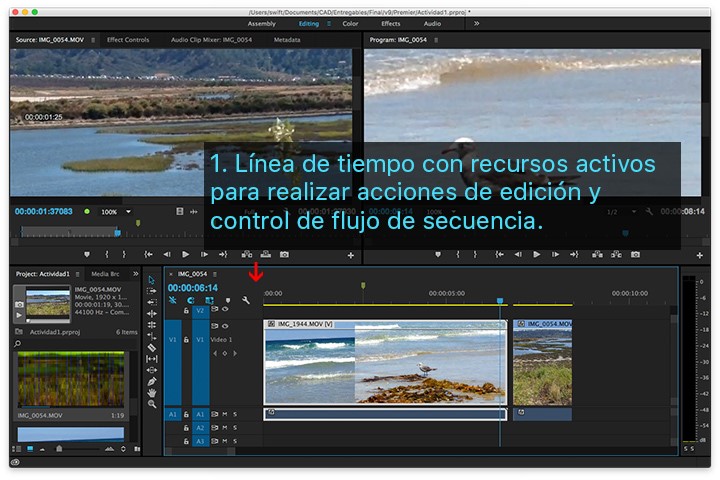The image size is (720, 480).
Task: Select the Zoom tool
Action: pyautogui.click(x=152, y=404)
